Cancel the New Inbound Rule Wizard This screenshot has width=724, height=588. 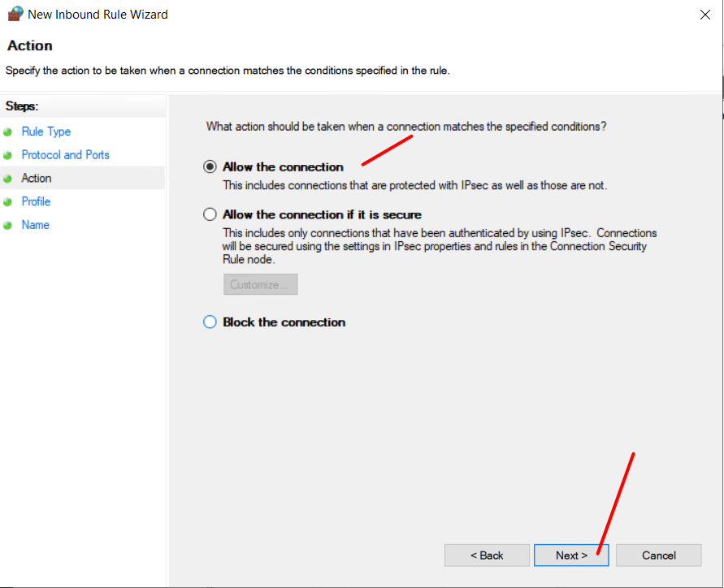(x=658, y=556)
